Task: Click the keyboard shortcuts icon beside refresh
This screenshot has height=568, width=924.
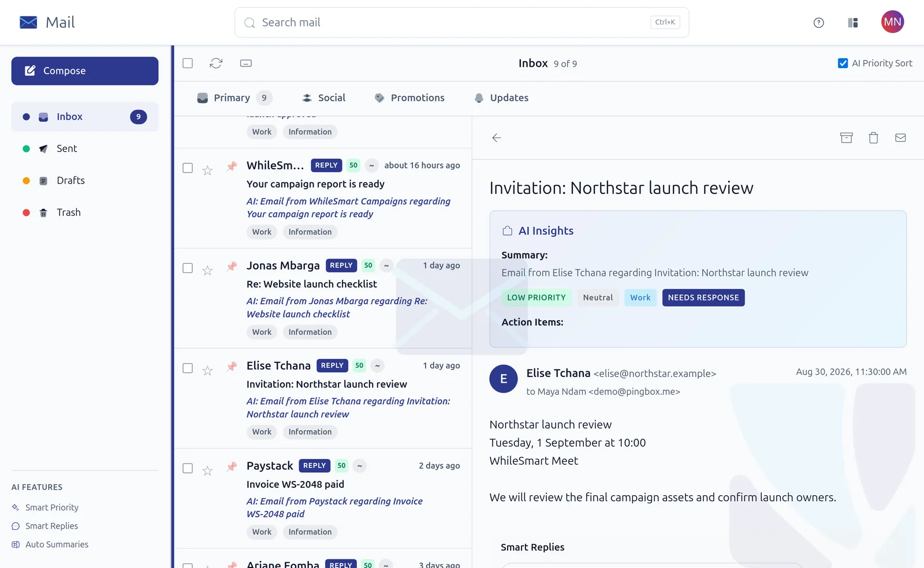Action: [246, 63]
